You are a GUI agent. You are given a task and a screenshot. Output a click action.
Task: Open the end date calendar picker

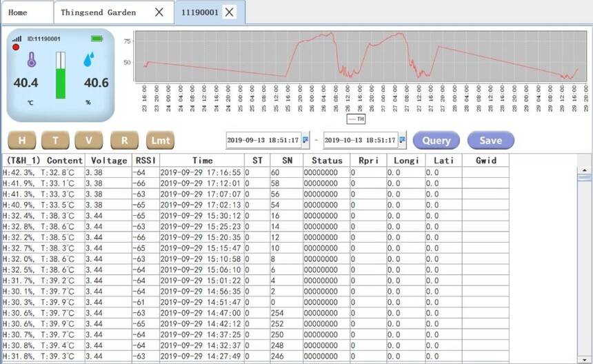tap(403, 140)
